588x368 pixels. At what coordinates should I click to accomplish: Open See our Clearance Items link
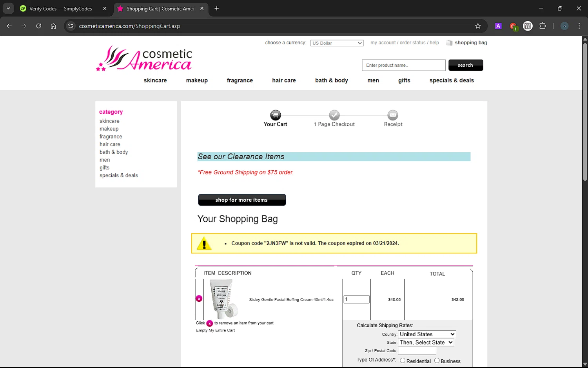pos(241,157)
